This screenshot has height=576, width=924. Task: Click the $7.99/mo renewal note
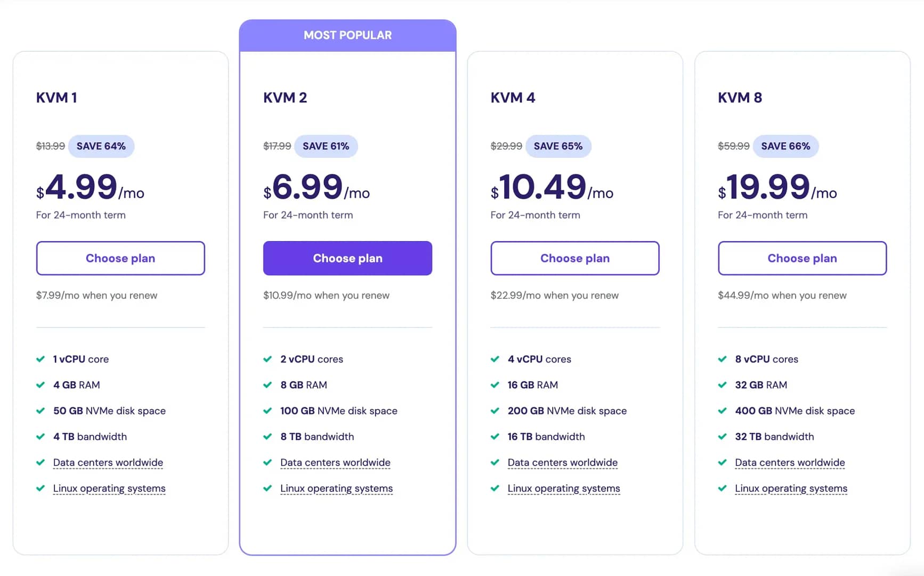(x=96, y=295)
